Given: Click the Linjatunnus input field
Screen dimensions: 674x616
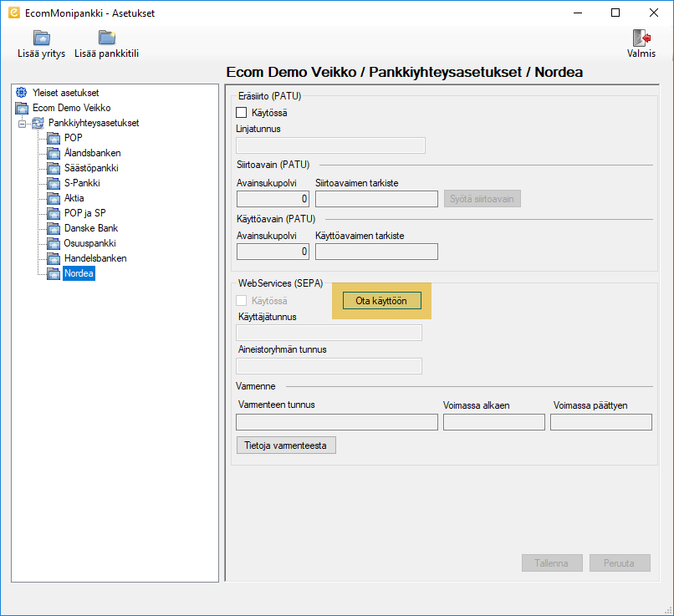Looking at the screenshot, I should pyautogui.click(x=330, y=145).
